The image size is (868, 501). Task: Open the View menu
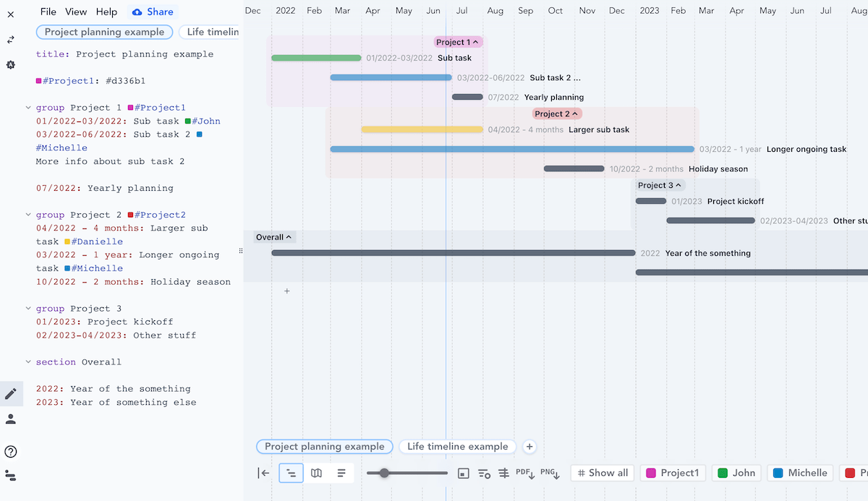point(76,12)
